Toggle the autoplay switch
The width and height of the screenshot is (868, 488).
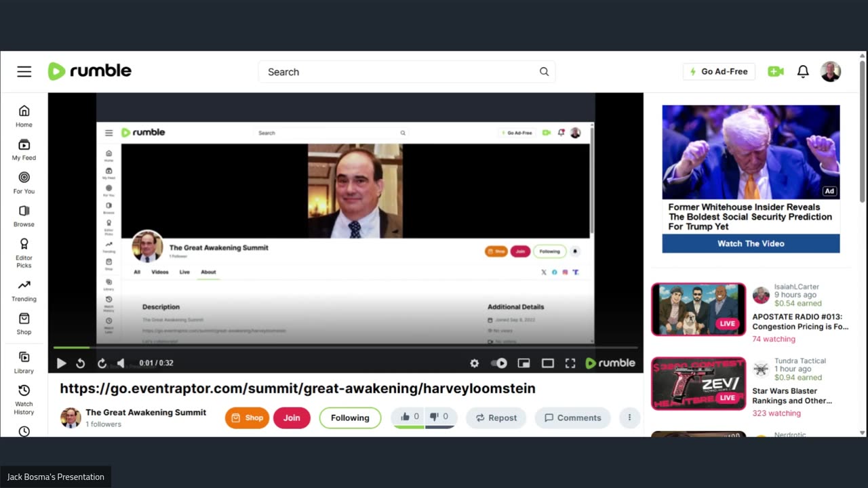tap(498, 363)
